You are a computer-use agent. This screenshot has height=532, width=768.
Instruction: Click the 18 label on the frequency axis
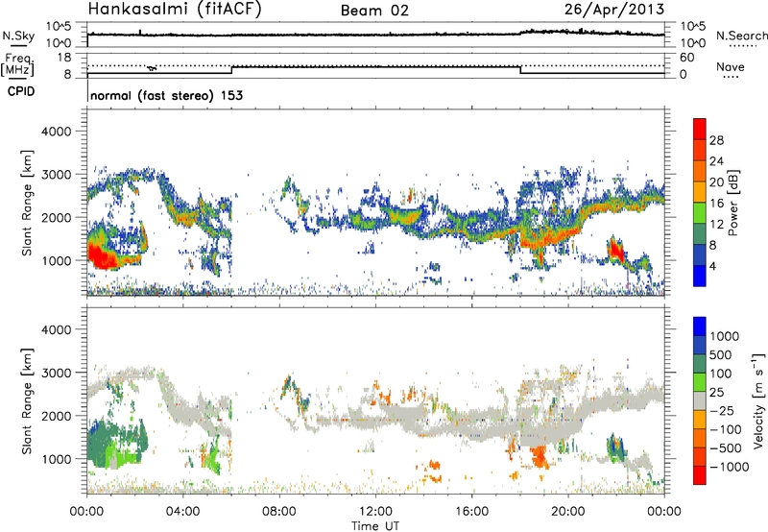tap(64, 58)
